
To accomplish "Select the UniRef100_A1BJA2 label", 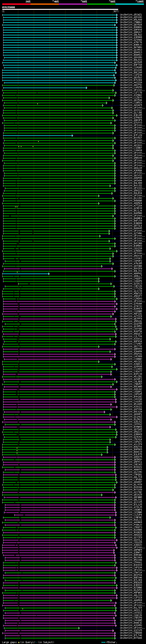I will (x=131, y=389).
